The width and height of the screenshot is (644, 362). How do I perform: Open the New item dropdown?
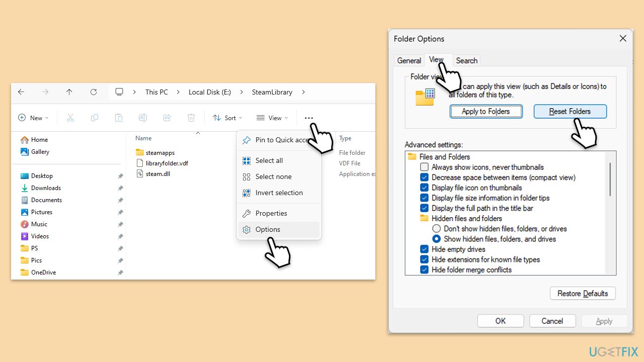[33, 118]
